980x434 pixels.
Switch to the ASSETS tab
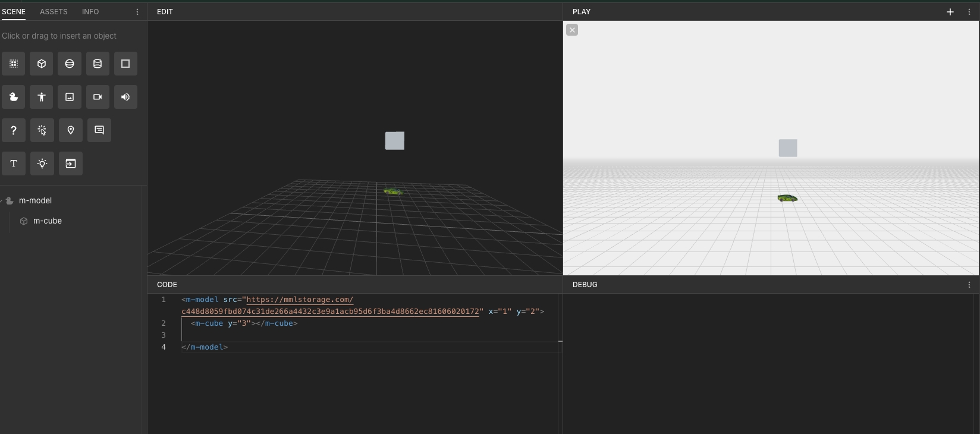[x=54, y=12]
